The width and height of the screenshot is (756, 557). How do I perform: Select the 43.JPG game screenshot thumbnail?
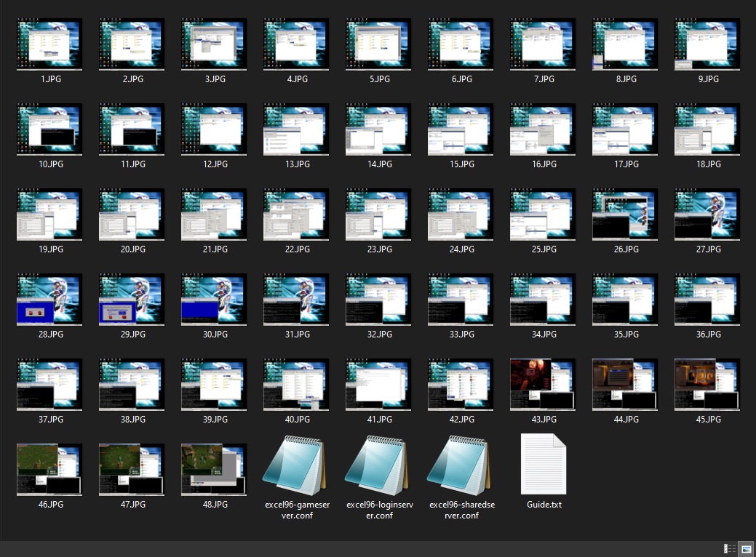click(x=544, y=385)
